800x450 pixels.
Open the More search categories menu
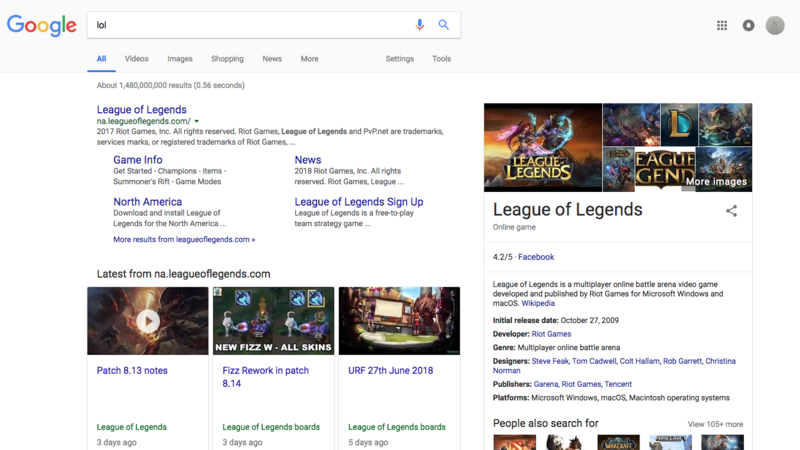[x=310, y=59]
